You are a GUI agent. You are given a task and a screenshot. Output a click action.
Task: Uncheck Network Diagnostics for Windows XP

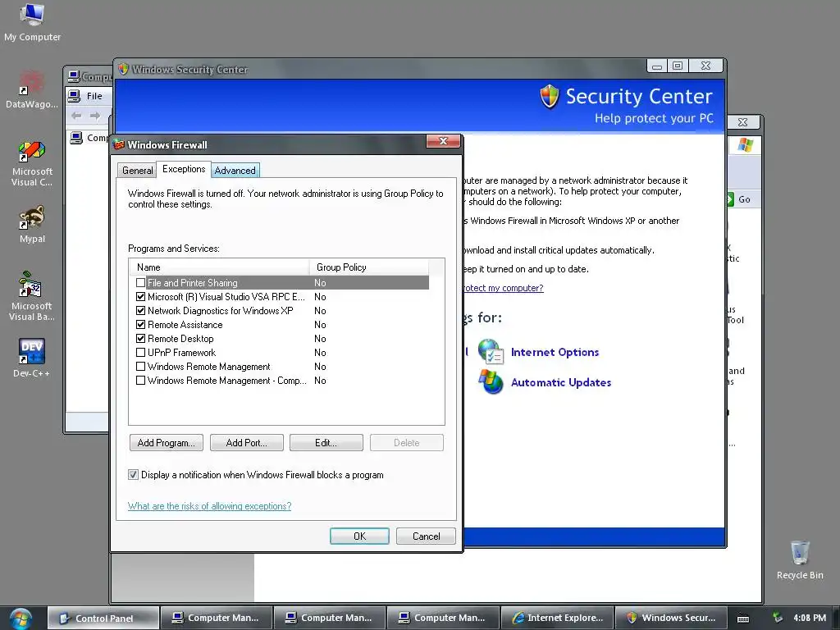pyautogui.click(x=140, y=310)
